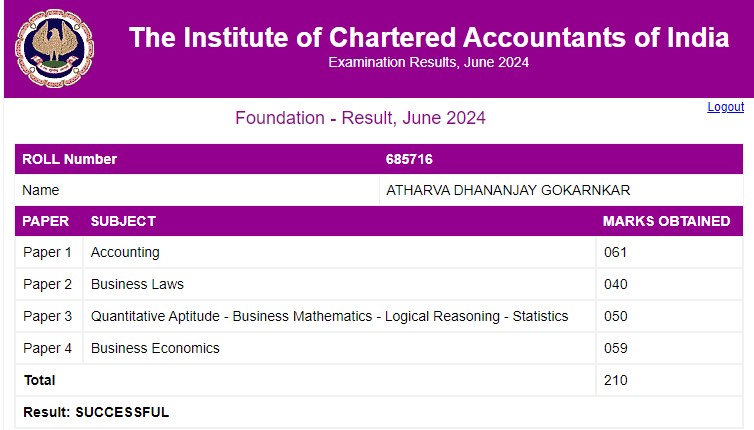Click the Examination Results, June 2024 subtitle

tap(429, 62)
